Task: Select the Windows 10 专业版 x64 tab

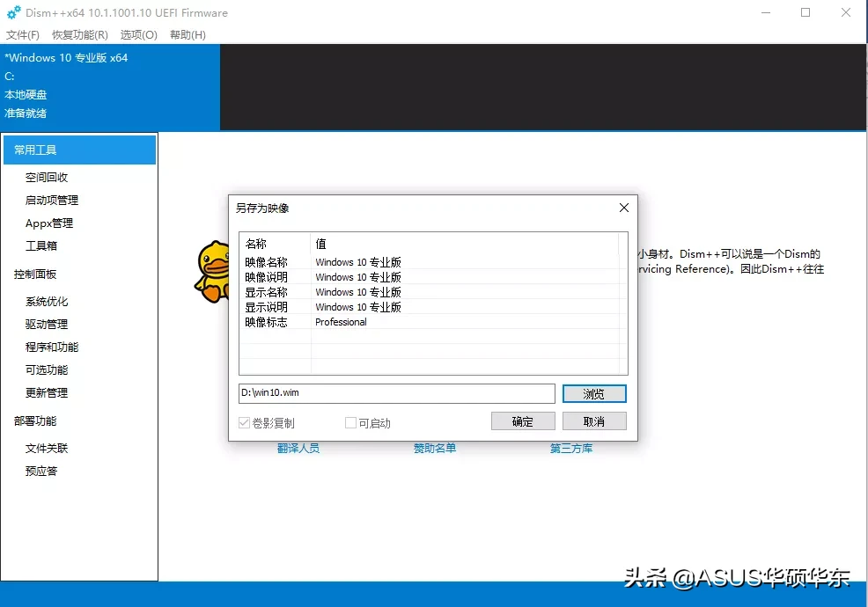Action: click(x=67, y=58)
